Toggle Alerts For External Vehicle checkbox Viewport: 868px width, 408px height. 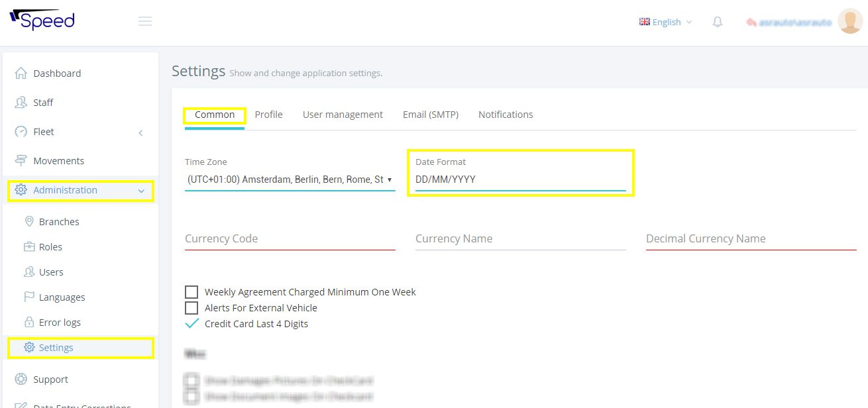click(x=191, y=308)
